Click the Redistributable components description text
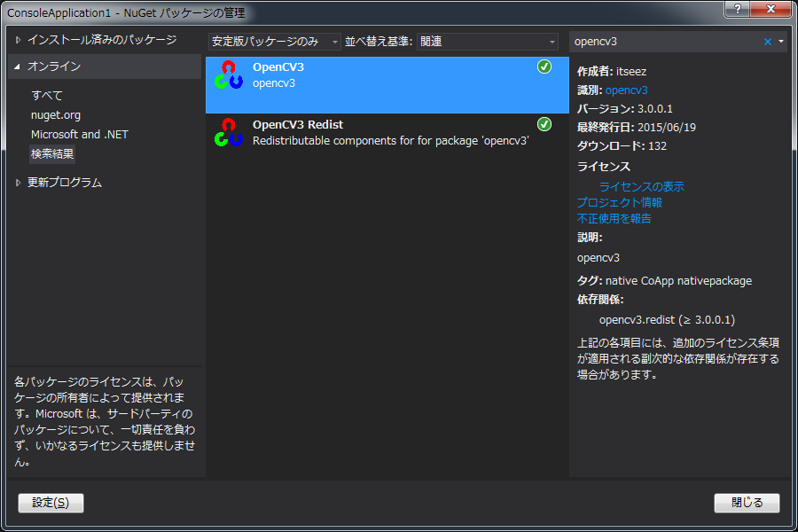The image size is (798, 532). (x=391, y=141)
